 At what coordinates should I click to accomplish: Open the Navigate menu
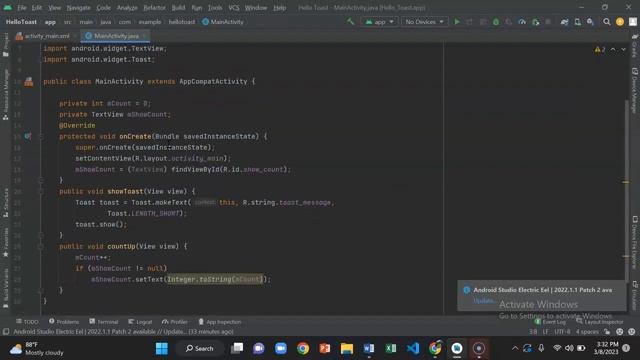click(x=78, y=8)
